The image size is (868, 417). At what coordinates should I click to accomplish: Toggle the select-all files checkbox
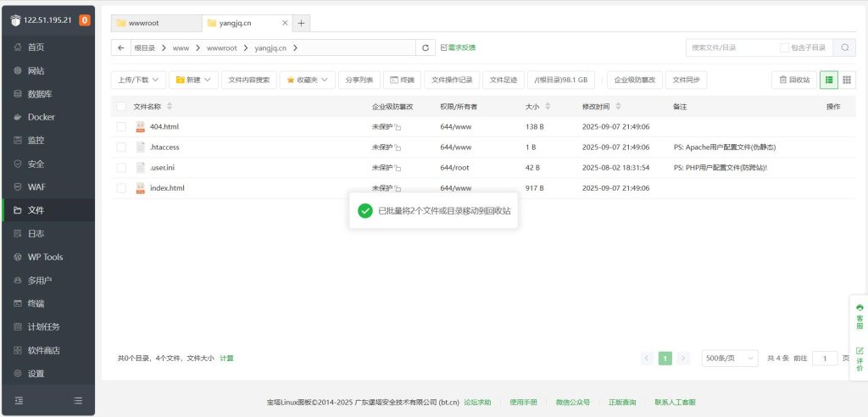[x=121, y=106]
